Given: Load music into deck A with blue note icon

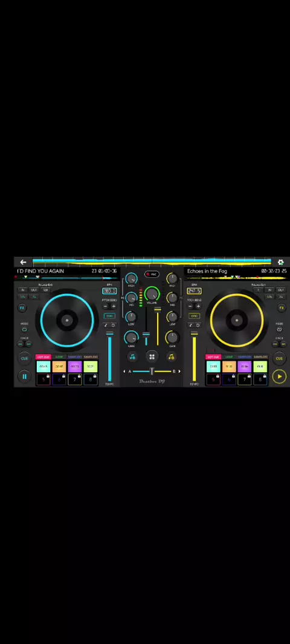Looking at the screenshot, I should tap(132, 357).
